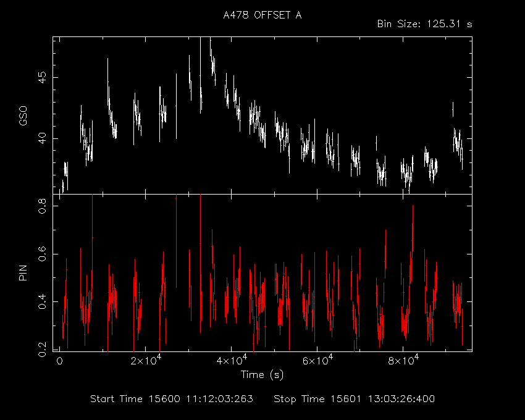Image resolution: width=525 pixels, height=420 pixels.
Task: Click the 'Bin Size: 125.31 s' label
Action: coord(424,24)
